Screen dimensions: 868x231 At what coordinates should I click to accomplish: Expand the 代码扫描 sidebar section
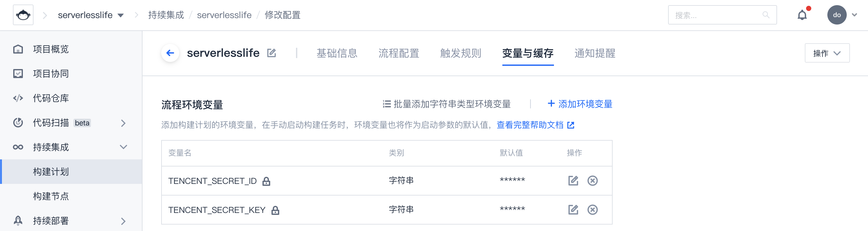pyautogui.click(x=123, y=123)
